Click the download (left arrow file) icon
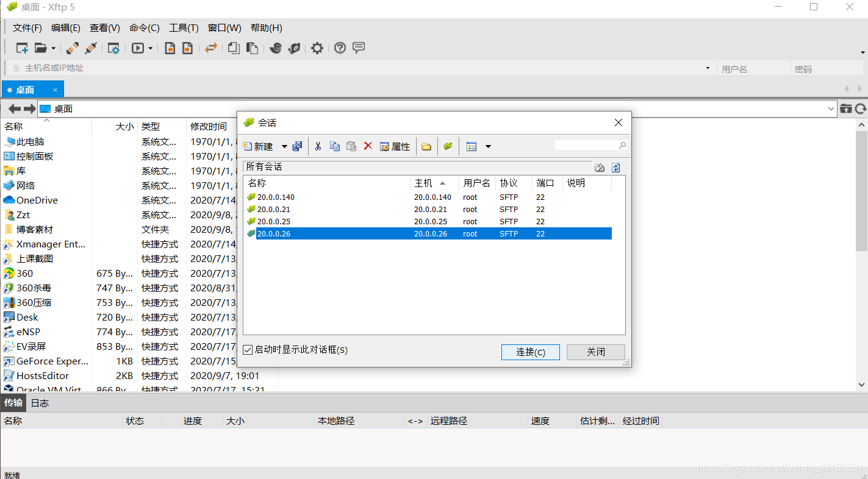This screenshot has width=868, height=479. point(170,48)
